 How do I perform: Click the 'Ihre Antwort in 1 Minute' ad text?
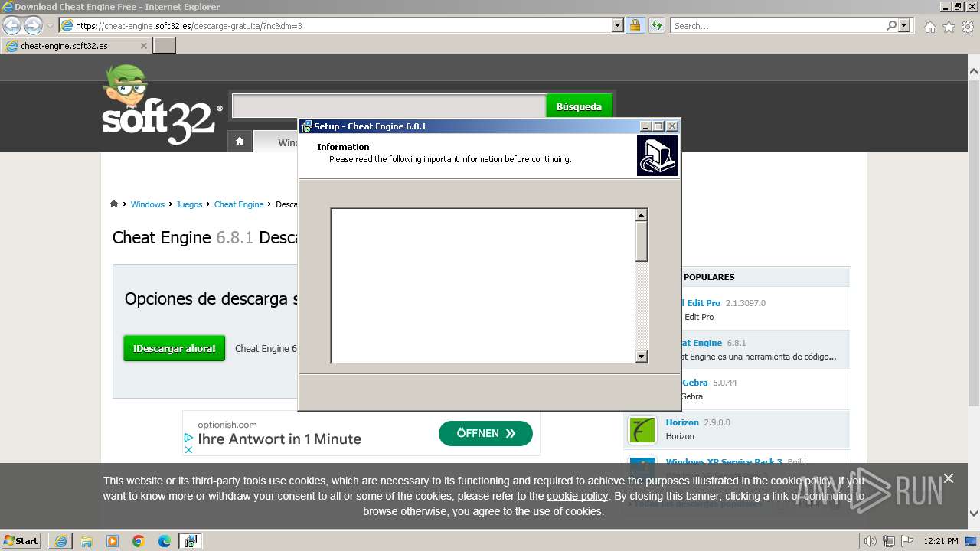point(279,439)
